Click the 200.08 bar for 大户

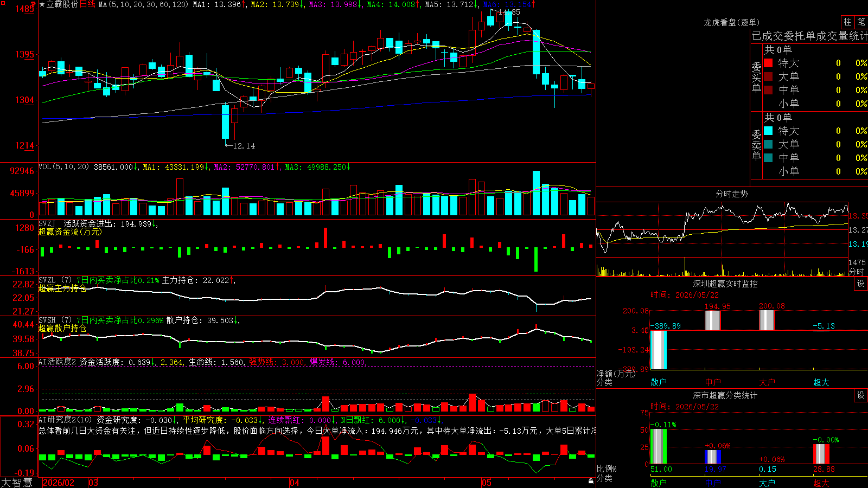click(767, 320)
